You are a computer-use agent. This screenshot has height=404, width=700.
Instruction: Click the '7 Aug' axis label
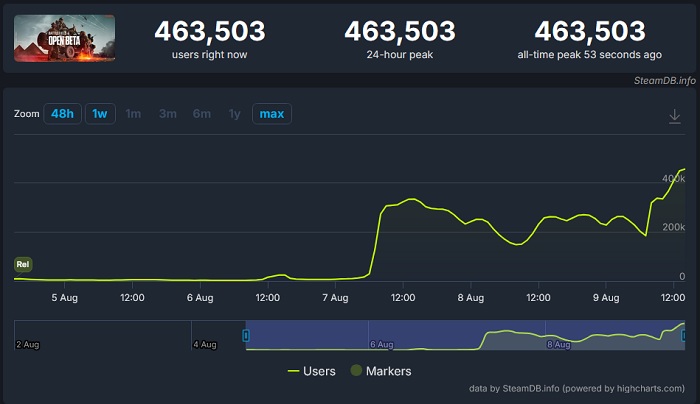point(335,298)
